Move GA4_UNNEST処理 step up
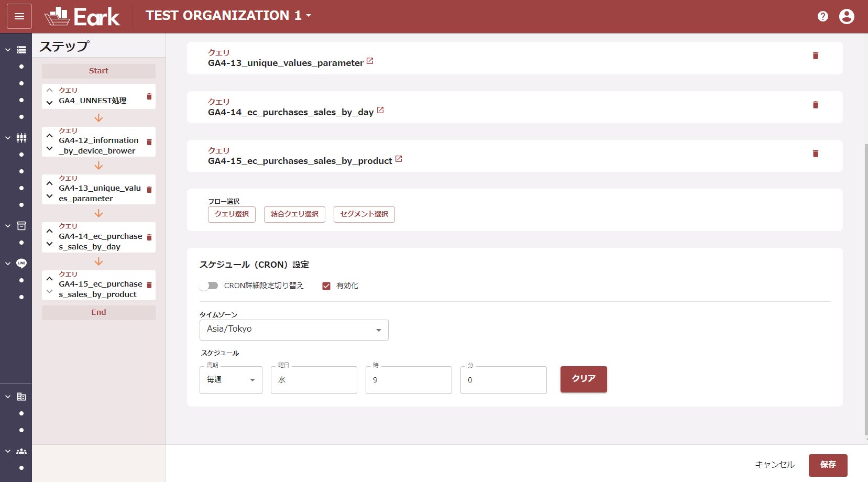The width and height of the screenshot is (868, 482). coord(50,91)
